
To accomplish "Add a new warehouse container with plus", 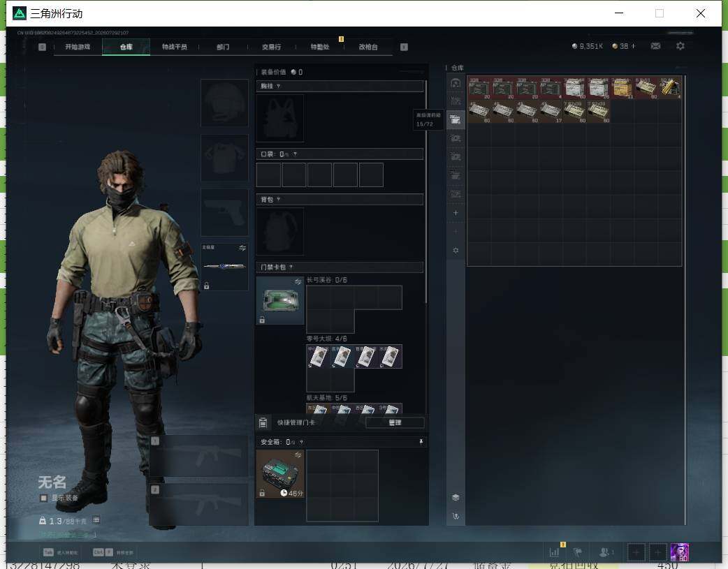I will (x=456, y=213).
